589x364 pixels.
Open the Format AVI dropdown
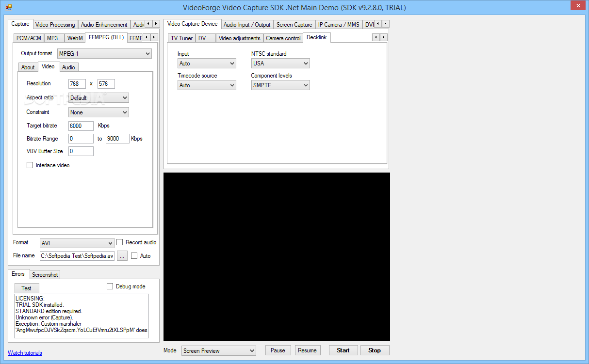tap(77, 243)
